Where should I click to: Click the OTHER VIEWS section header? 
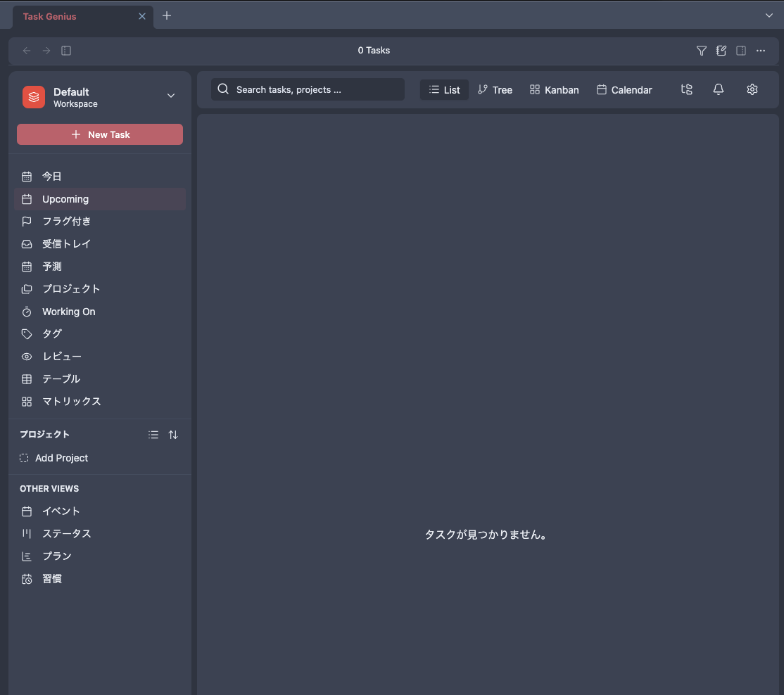[49, 489]
